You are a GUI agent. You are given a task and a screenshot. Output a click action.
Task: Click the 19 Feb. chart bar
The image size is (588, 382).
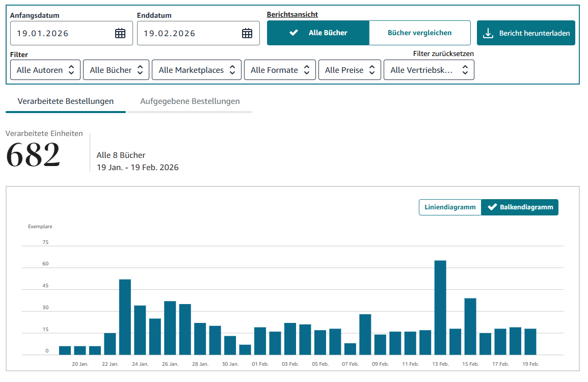(x=530, y=342)
